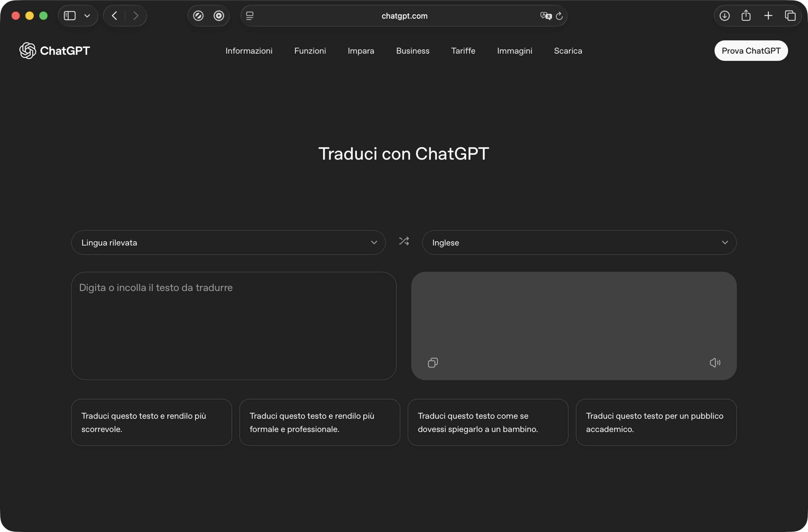
Task: Open the Lingua rilevata source language dropdown
Action: point(228,243)
